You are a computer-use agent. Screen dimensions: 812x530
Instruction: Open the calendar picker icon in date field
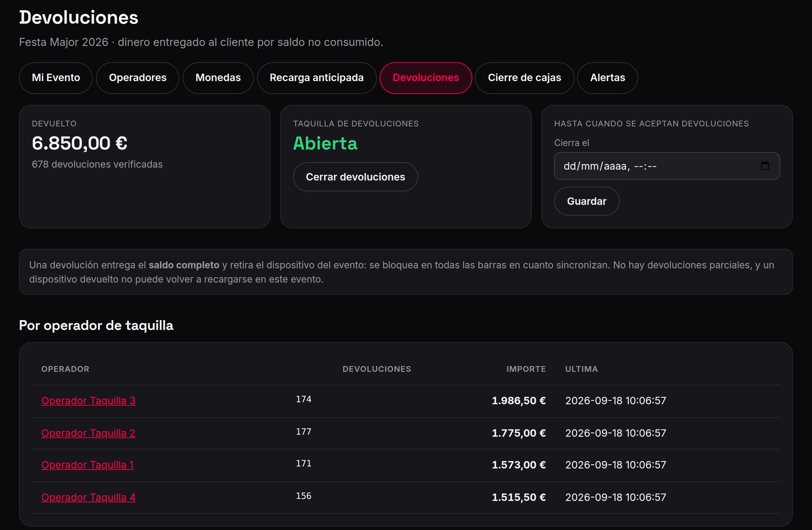pyautogui.click(x=765, y=166)
